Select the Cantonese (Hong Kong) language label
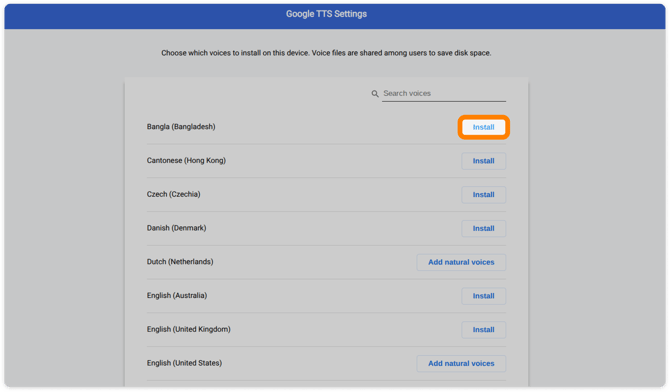 pos(186,160)
